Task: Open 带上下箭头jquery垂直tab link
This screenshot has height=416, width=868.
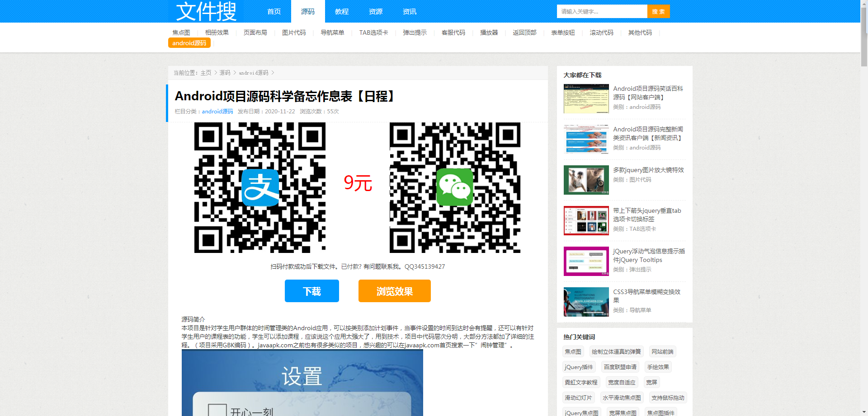Action: coord(647,215)
